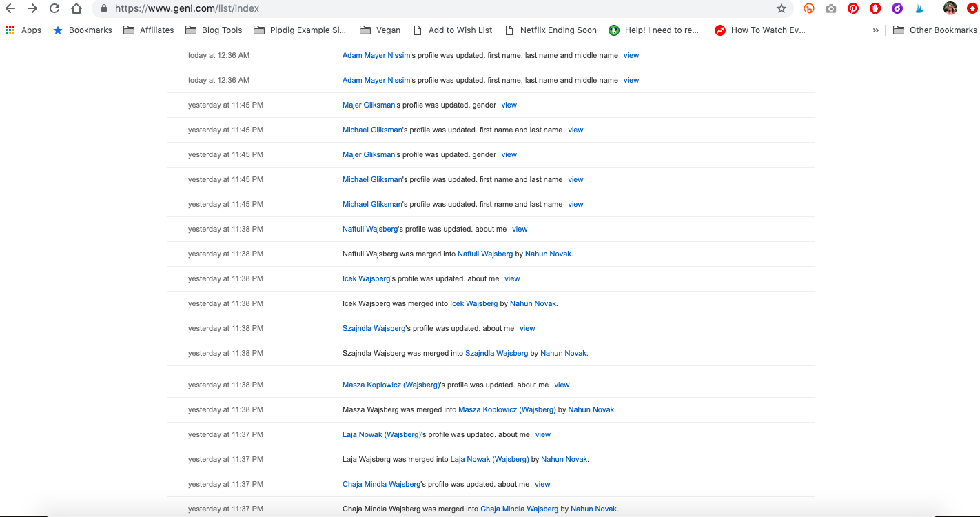Click the Bitly extension icon
The height and width of the screenshot is (517, 980).
(x=809, y=9)
